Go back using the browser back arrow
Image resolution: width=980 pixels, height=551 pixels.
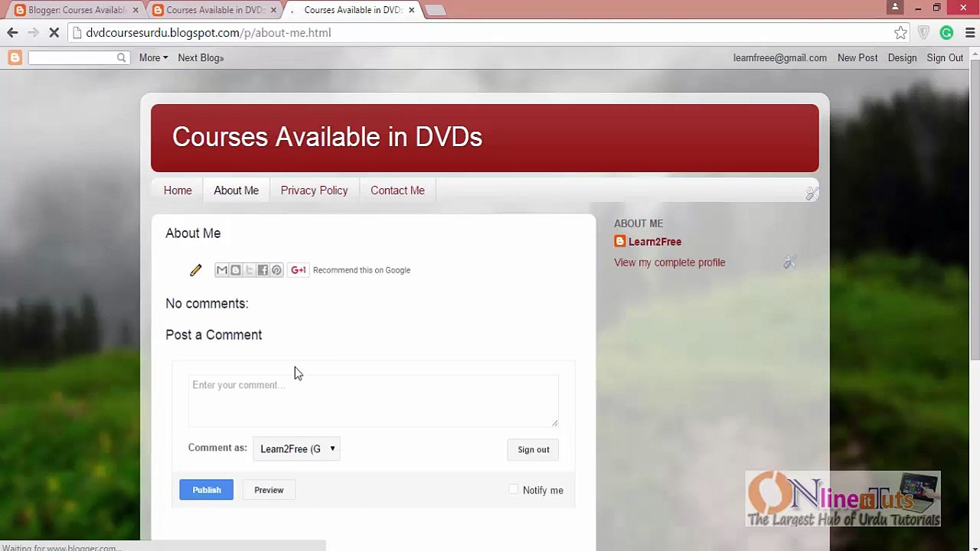click(x=12, y=33)
